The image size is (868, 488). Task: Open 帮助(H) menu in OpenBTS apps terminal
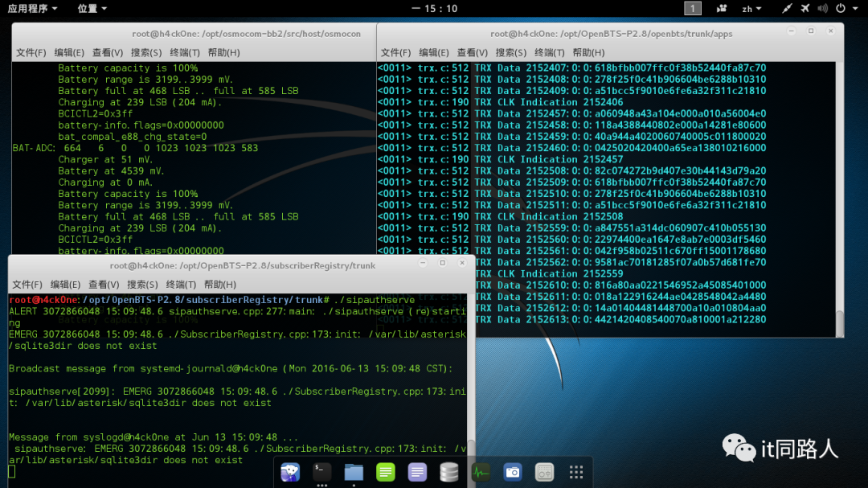click(588, 52)
